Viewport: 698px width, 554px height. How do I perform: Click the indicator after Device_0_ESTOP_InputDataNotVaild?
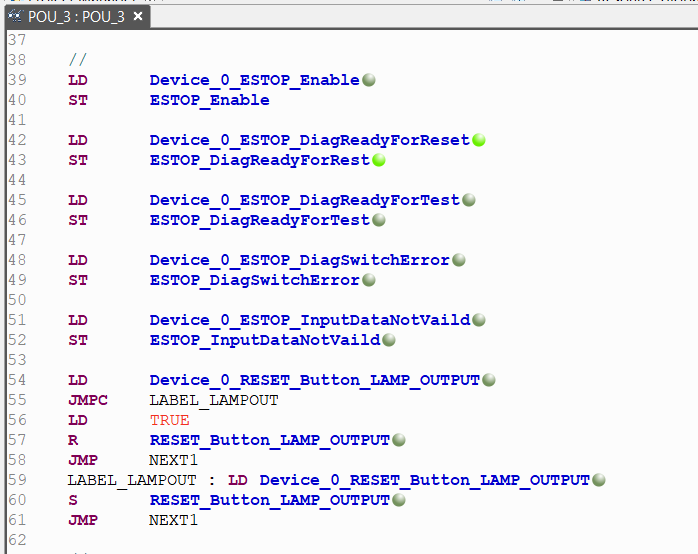point(479,320)
